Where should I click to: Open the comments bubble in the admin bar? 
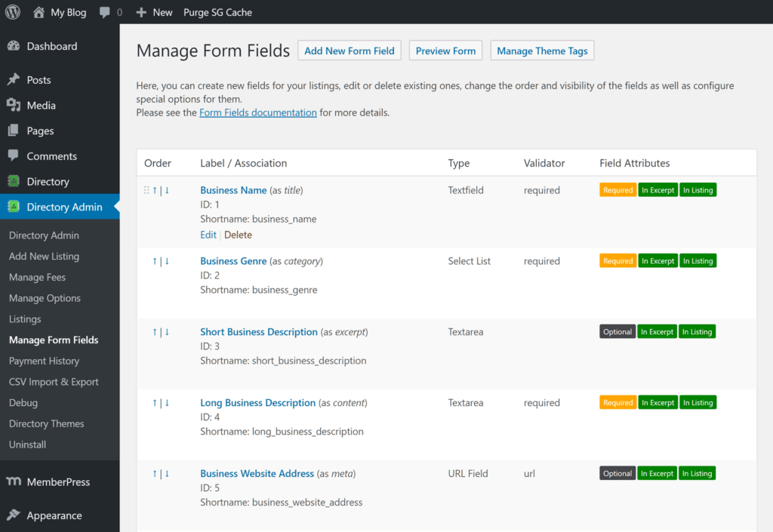coord(103,11)
